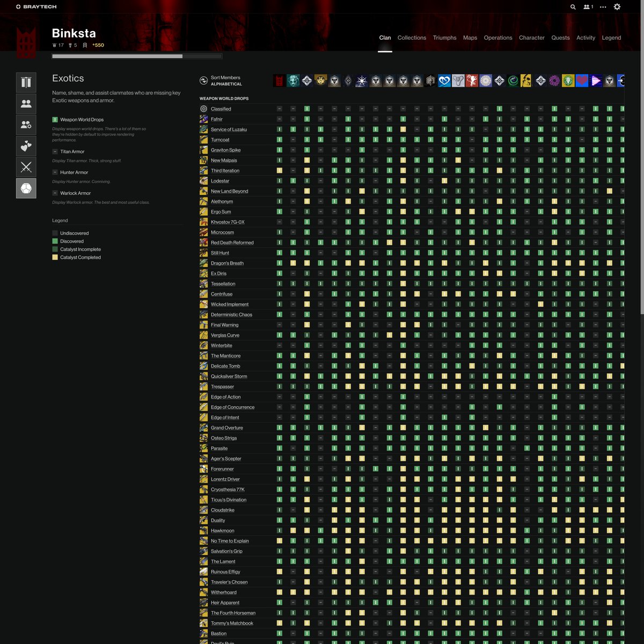Click the clan progress bar under Binksta
The width and height of the screenshot is (644, 644).
pos(137,56)
